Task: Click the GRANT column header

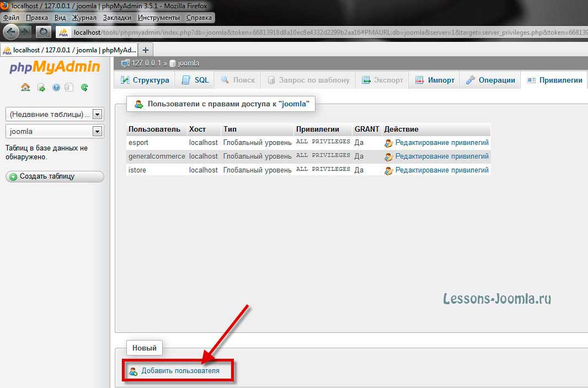Action: click(x=367, y=129)
